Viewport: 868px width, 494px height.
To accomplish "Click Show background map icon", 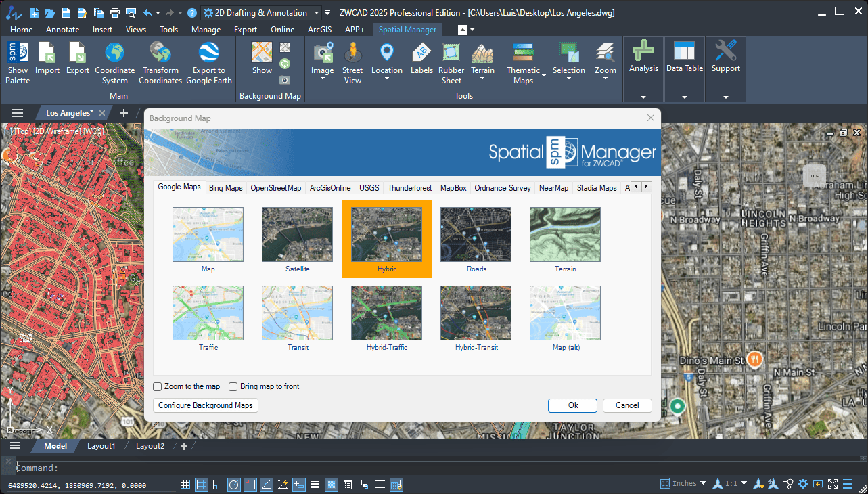I will point(262,53).
